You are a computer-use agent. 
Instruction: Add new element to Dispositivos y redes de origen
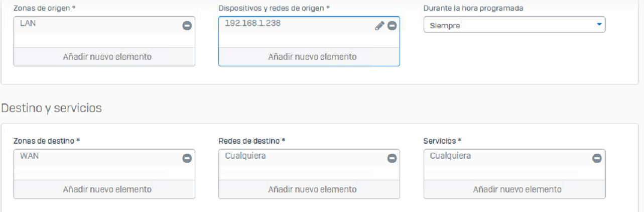click(309, 57)
